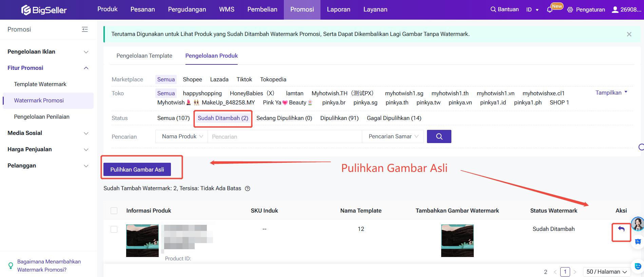The width and height of the screenshot is (644, 277).
Task: Select the Sudah Ditambah (2) status filter
Action: (x=223, y=118)
